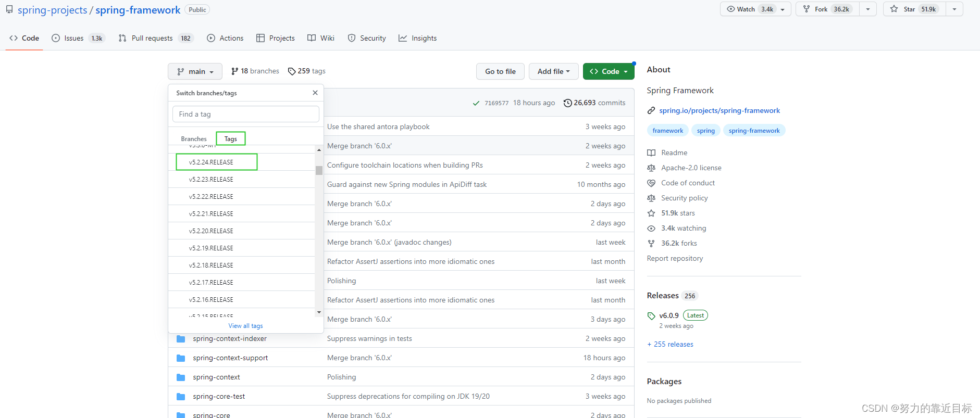Open the green Code dropdown button
The image size is (980, 418).
(x=609, y=71)
